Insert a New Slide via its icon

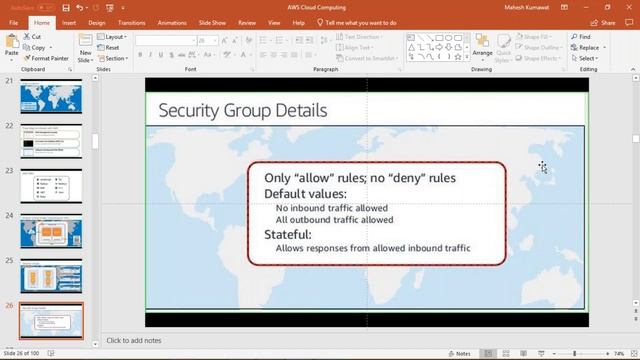pos(85,40)
